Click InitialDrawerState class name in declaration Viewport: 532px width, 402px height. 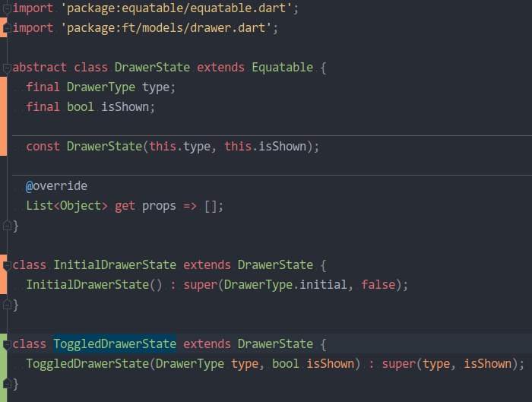click(x=115, y=264)
